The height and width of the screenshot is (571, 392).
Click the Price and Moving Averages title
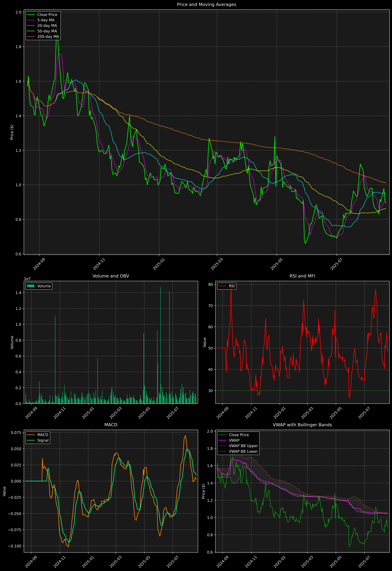206,4
